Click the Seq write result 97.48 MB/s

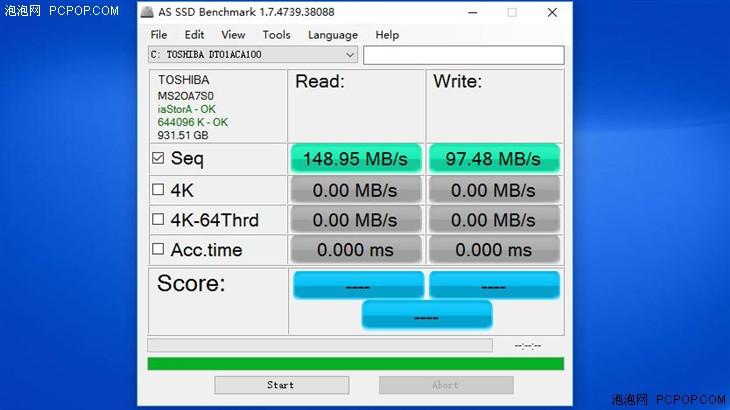click(494, 159)
